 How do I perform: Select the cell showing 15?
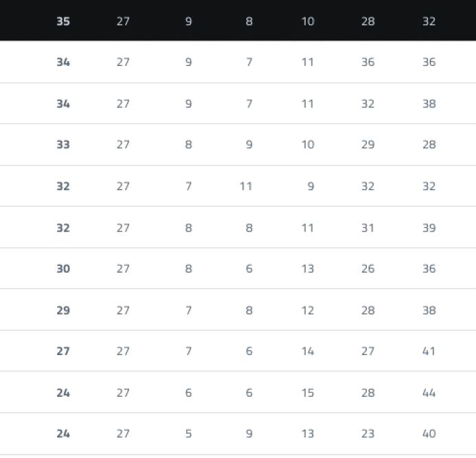tap(308, 393)
